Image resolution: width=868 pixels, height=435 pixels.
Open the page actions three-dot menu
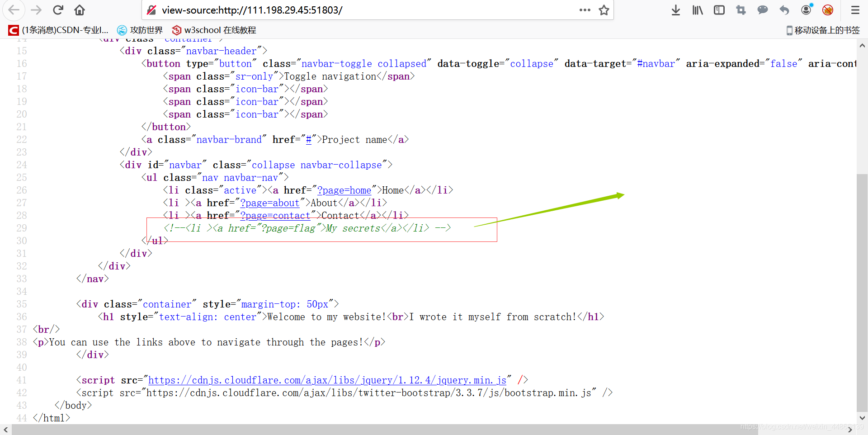(585, 10)
